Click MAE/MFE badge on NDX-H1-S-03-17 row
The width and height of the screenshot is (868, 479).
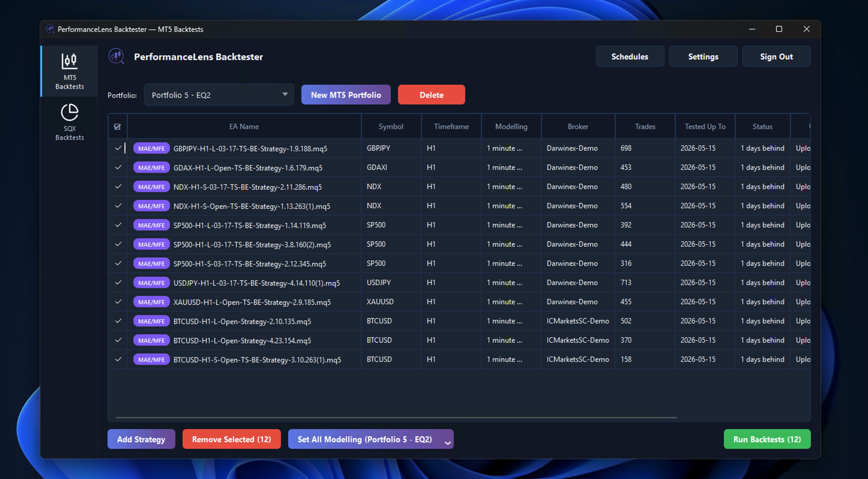pos(151,187)
